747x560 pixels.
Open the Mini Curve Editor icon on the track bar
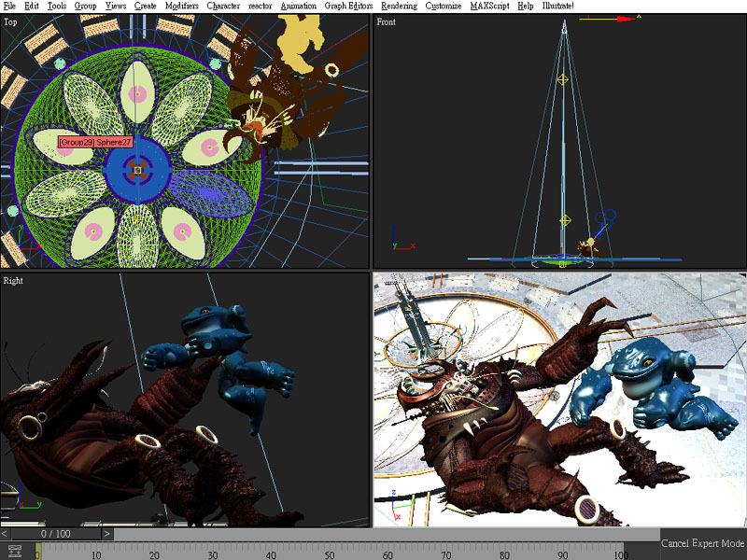[x=15, y=551]
